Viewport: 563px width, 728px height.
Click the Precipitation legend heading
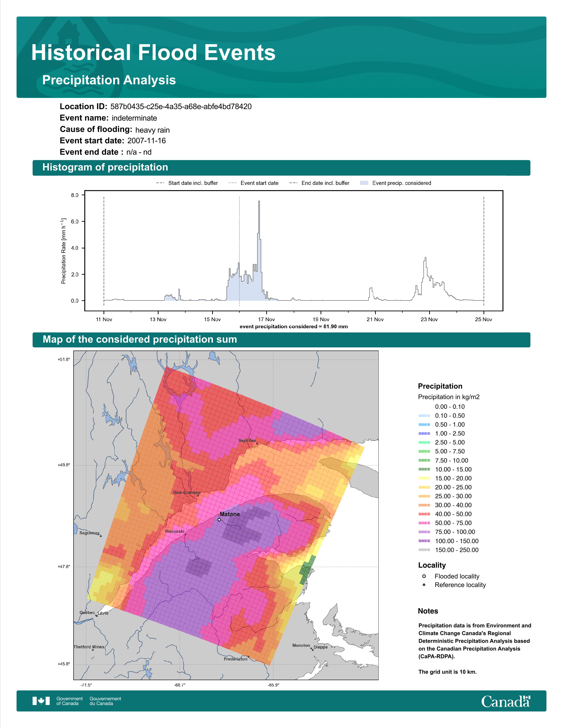tap(440, 386)
